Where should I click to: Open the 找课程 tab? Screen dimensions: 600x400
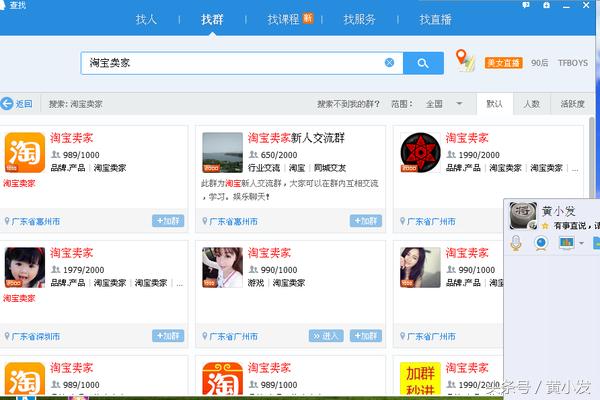(283, 19)
